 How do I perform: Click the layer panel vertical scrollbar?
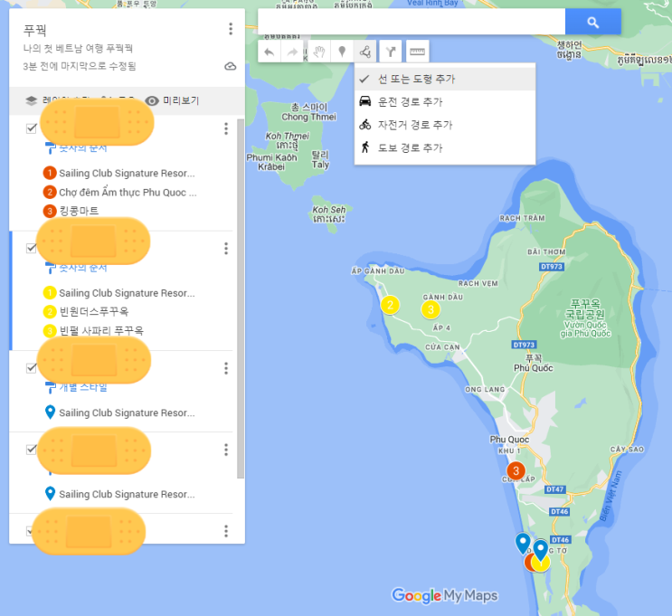(x=241, y=299)
